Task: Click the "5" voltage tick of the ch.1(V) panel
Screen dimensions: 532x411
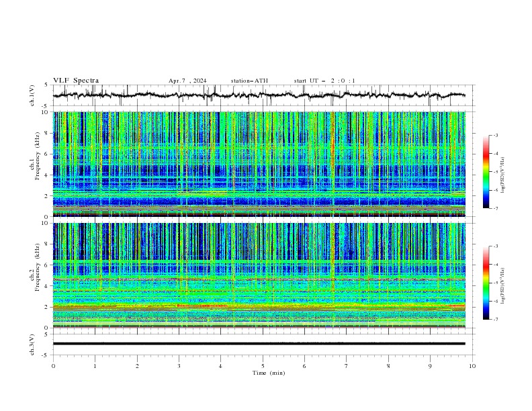Action: coord(46,85)
